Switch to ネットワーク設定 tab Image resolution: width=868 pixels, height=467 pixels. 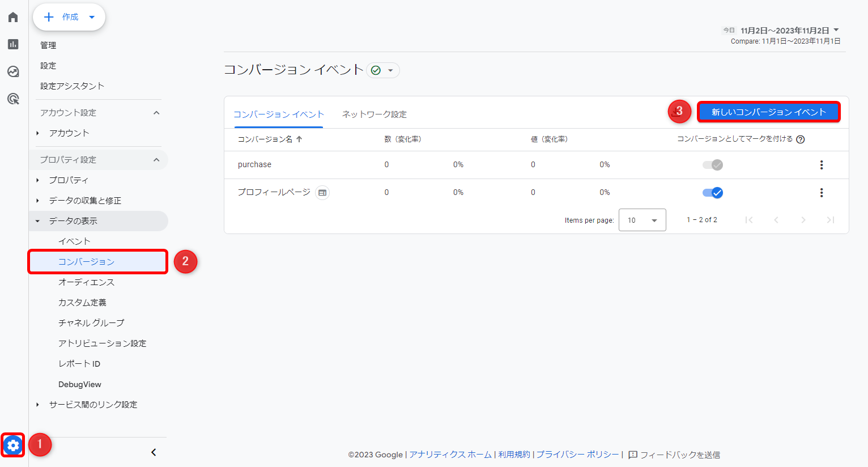374,114
